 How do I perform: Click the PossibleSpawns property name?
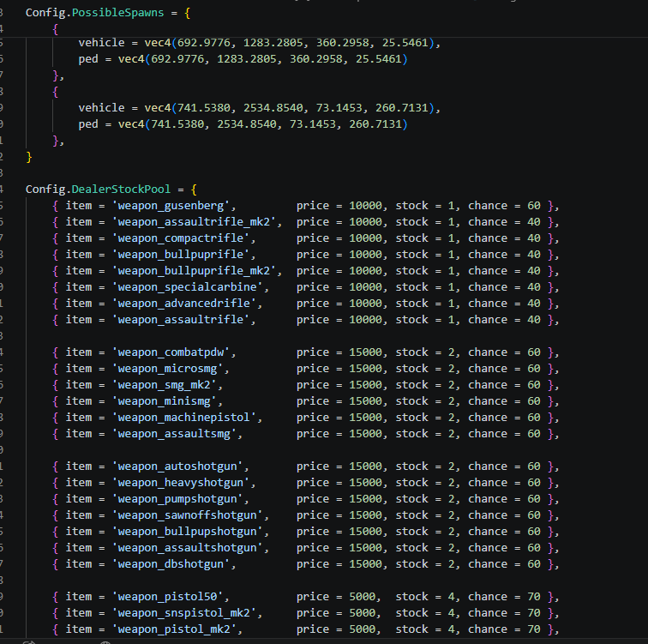click(117, 13)
